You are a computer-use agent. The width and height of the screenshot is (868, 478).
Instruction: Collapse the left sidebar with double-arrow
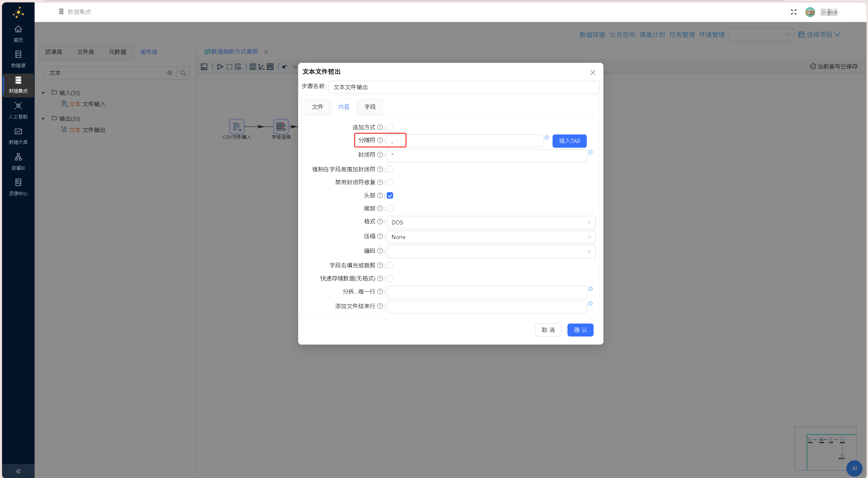[x=18, y=471]
